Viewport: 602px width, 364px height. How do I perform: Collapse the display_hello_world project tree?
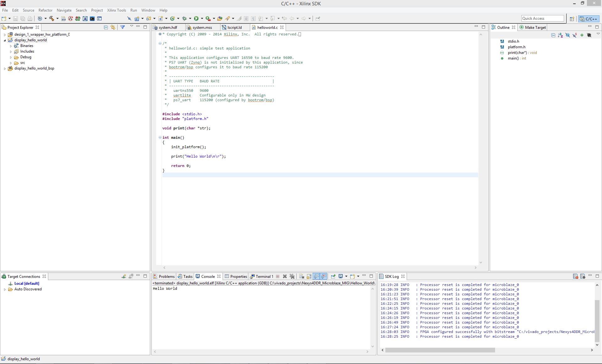tap(5, 40)
